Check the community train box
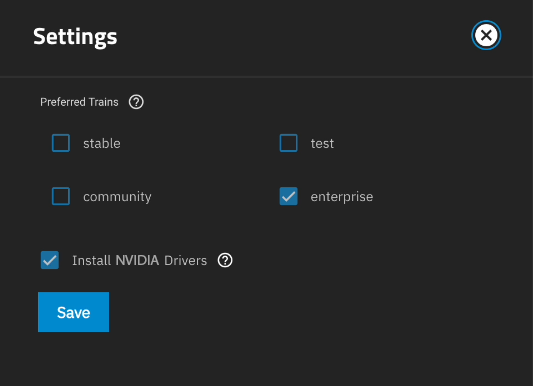 [x=61, y=196]
